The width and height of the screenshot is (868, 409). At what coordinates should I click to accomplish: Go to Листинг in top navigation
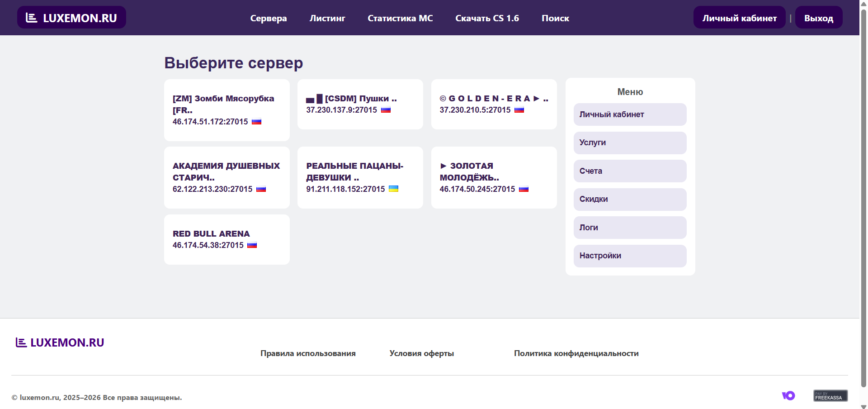(x=327, y=18)
